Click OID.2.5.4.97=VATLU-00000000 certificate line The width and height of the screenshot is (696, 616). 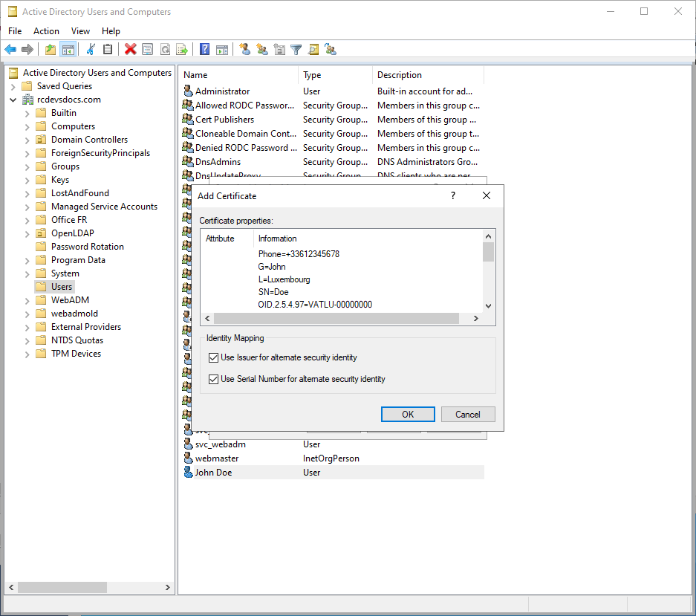315,305
